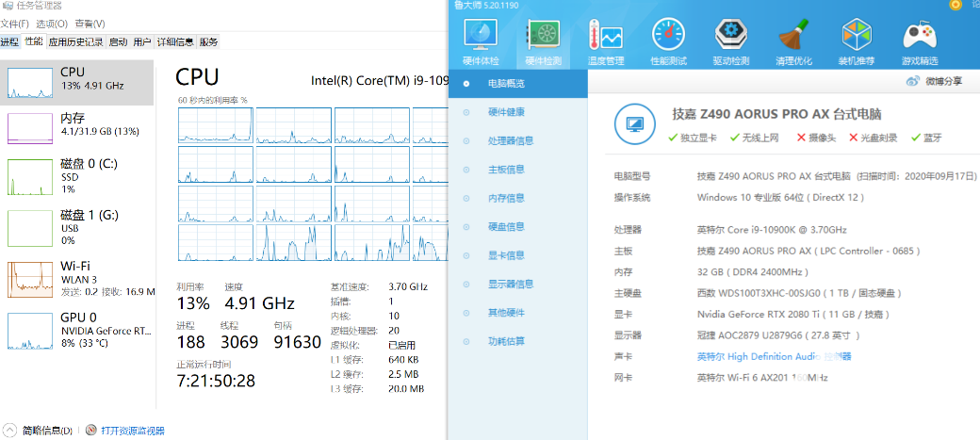Switch to the 启动 startup tab
This screenshot has height=440, width=980.
coord(118,42)
